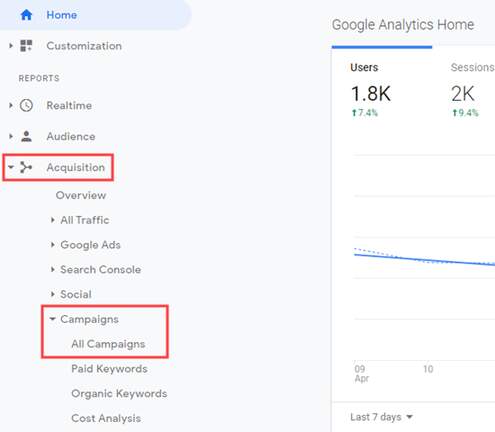Viewport: 495px width, 432px height.
Task: Click the 9.4% sessions change
Action: 465,113
